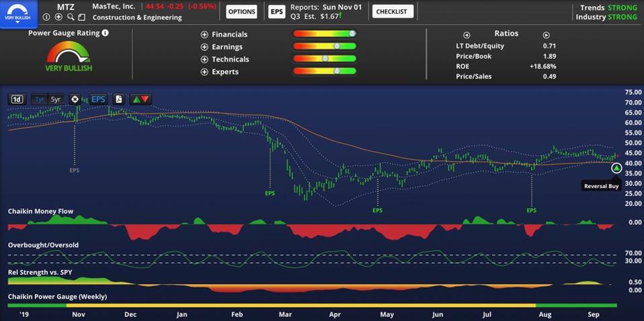
Task: Select the 5yr chart range
Action: pos(55,99)
